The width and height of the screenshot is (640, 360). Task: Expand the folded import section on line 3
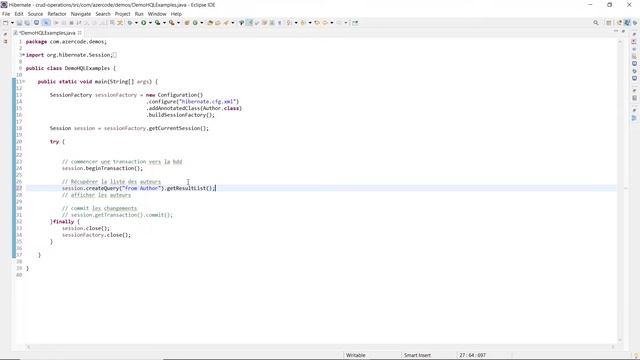(23, 55)
